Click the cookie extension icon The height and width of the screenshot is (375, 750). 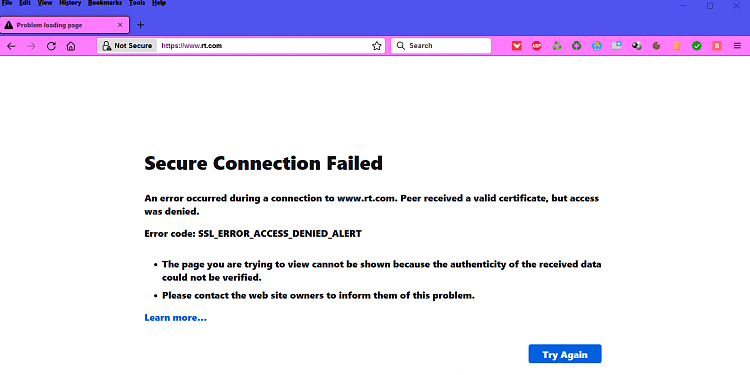(657, 46)
